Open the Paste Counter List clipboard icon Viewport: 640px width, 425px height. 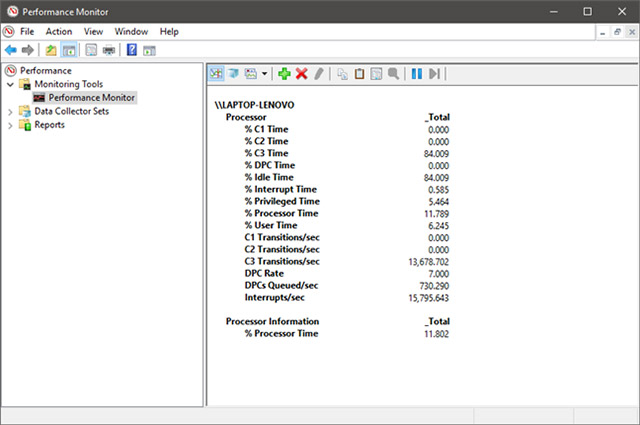[x=360, y=74]
